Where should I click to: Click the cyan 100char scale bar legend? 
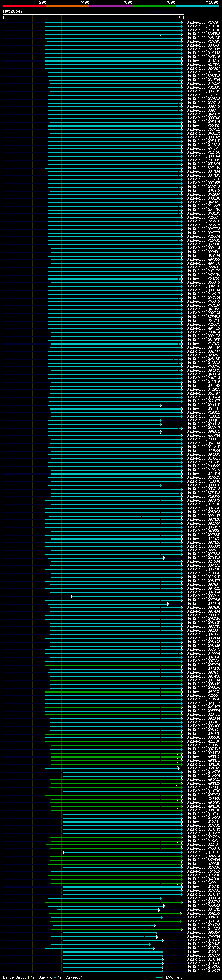point(159,977)
